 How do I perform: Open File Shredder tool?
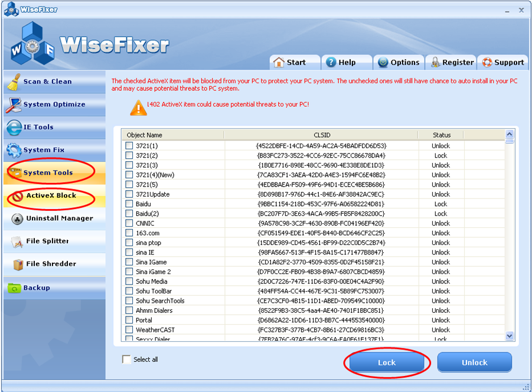(x=54, y=264)
